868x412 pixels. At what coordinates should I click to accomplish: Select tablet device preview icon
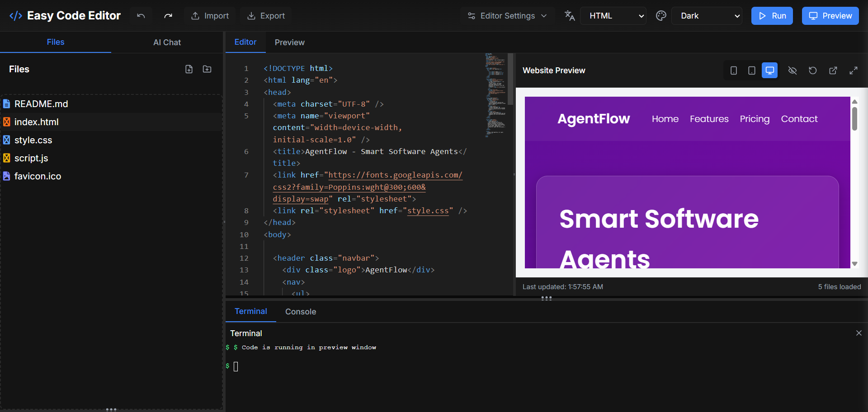coord(751,70)
